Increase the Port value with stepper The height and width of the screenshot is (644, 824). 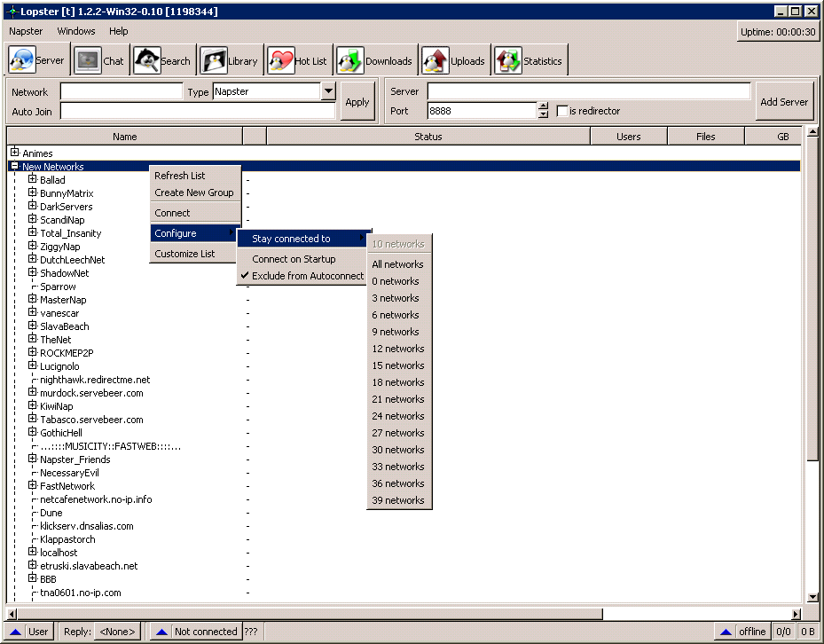544,106
